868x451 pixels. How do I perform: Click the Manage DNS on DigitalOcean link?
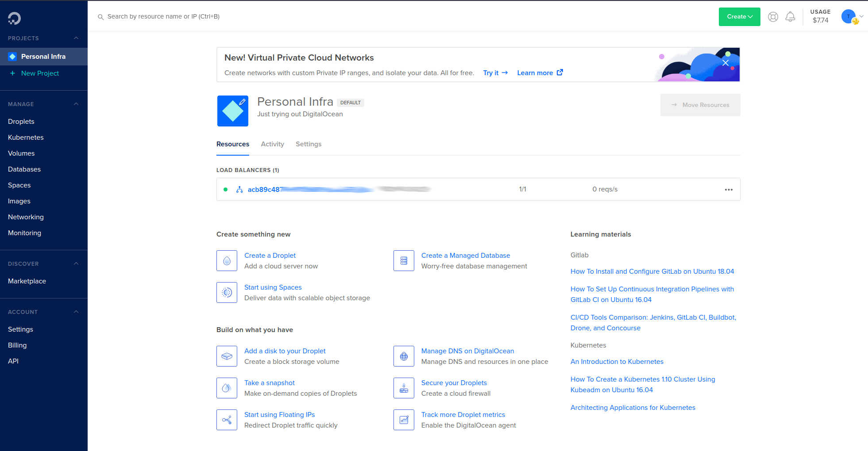[468, 351]
